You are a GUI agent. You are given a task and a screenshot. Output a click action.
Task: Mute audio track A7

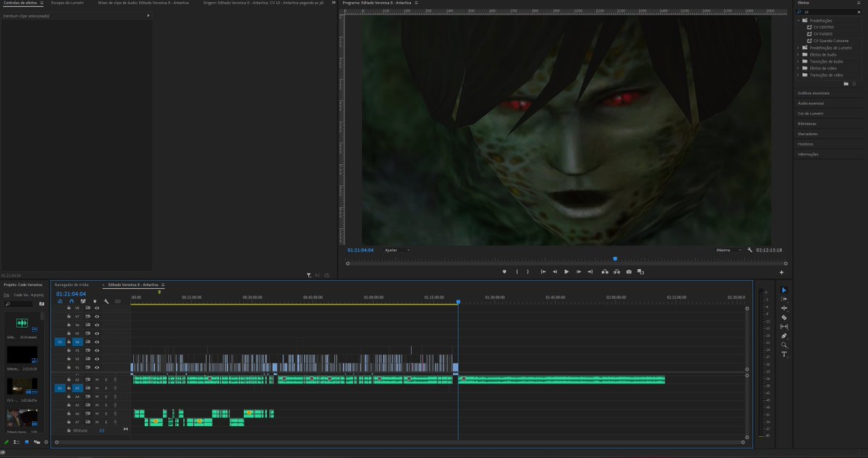click(97, 422)
